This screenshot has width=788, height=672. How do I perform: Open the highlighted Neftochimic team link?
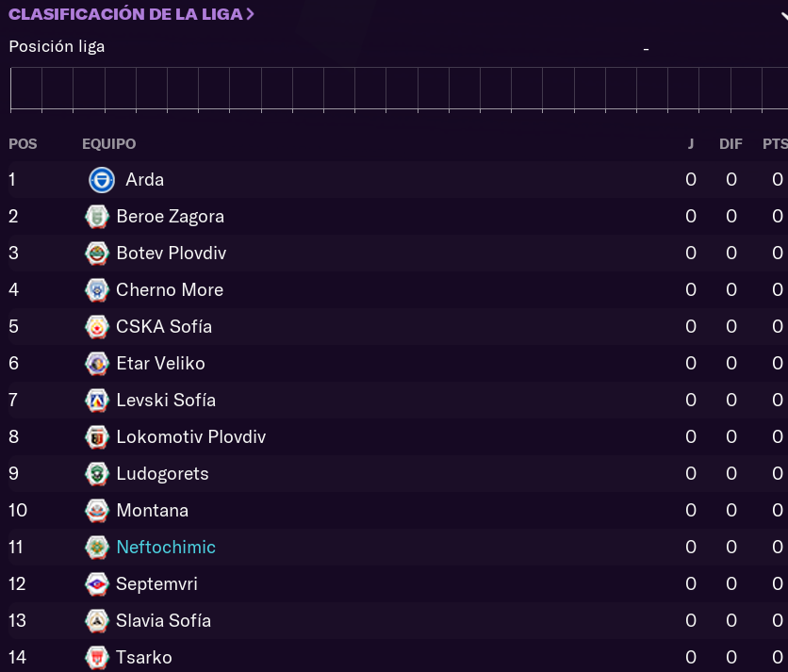(x=166, y=548)
